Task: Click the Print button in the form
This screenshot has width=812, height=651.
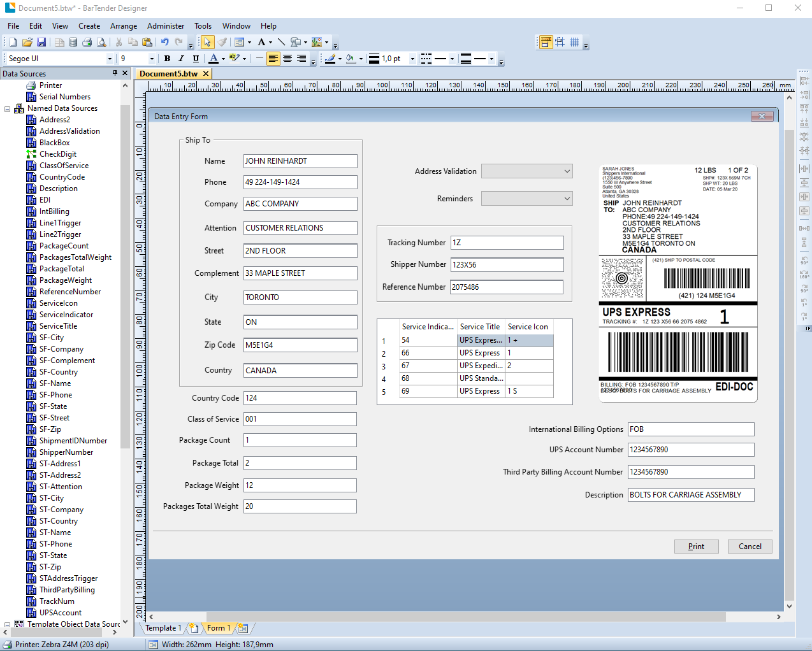Action: pos(697,547)
